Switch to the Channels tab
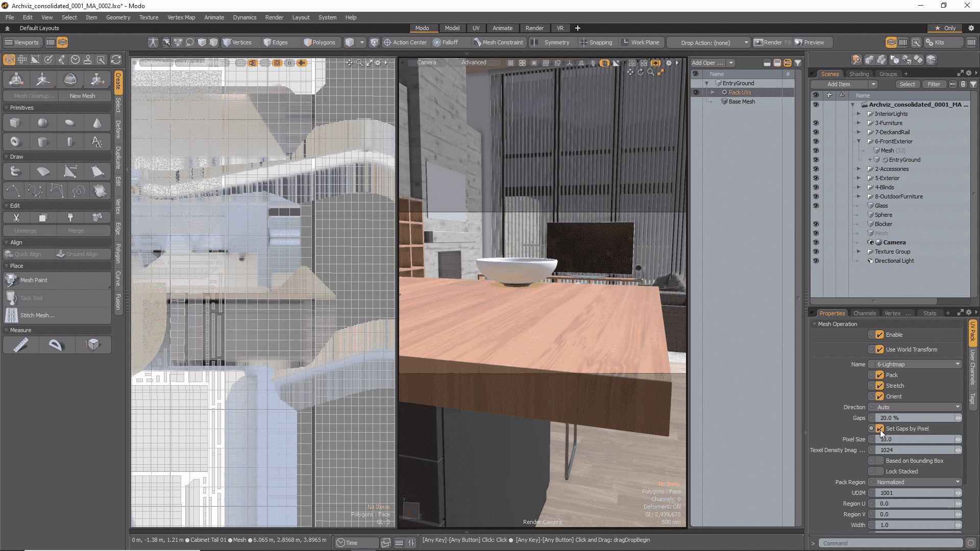Image resolution: width=980 pixels, height=551 pixels. click(864, 313)
